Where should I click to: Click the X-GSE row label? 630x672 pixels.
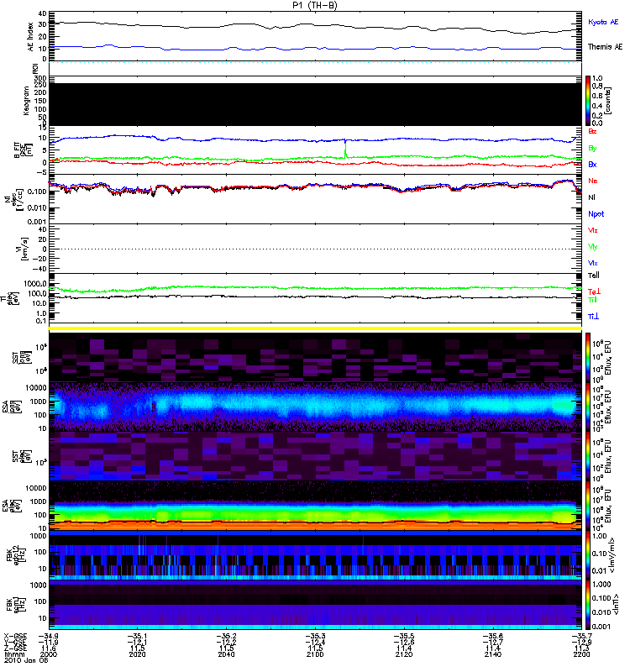pyautogui.click(x=15, y=636)
